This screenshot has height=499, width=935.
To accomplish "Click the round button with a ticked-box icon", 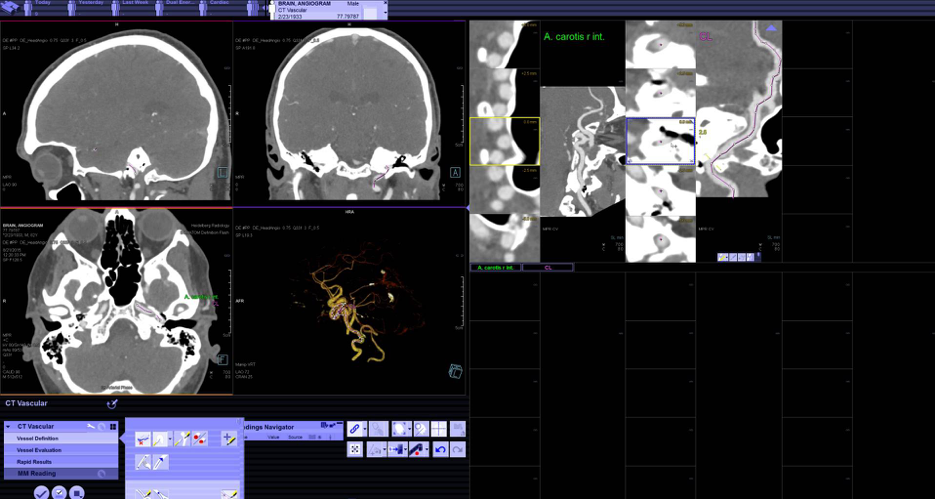I will pos(59,492).
